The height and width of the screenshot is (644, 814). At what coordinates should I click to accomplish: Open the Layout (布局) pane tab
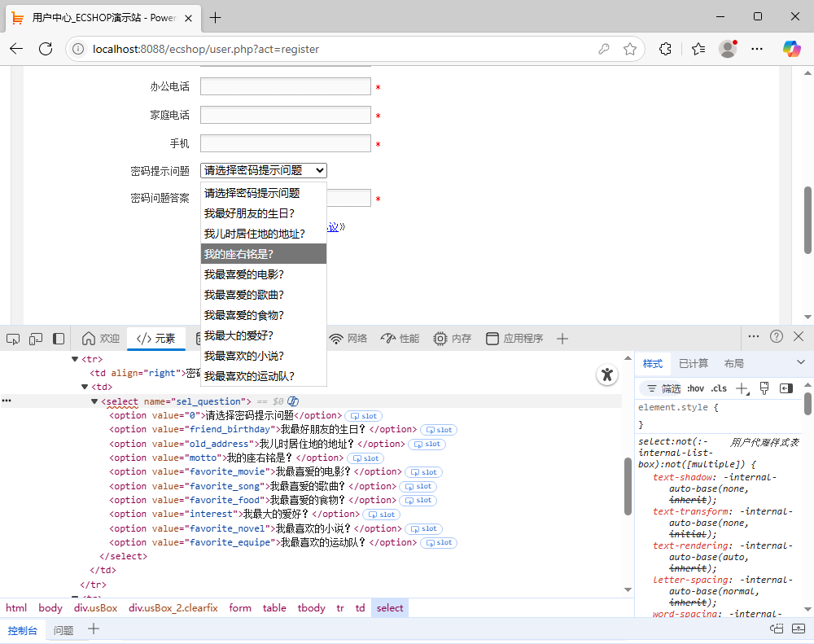point(733,364)
